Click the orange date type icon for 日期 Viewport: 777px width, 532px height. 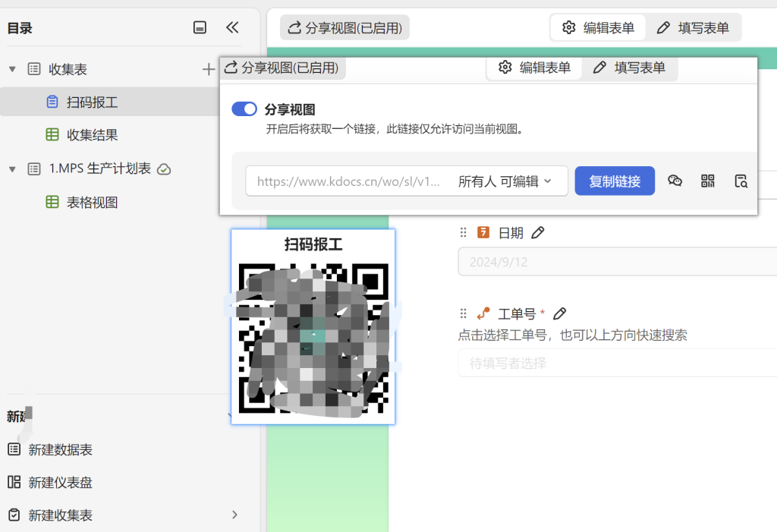[483, 232]
